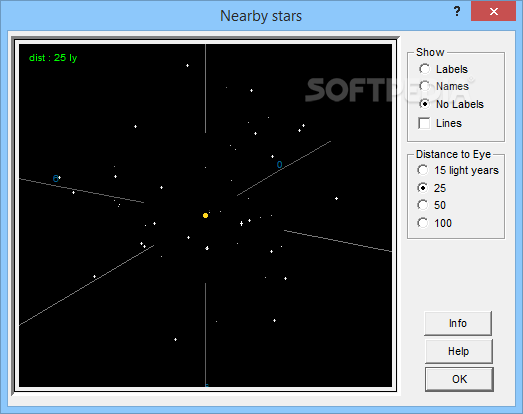Click the Help button

(459, 351)
